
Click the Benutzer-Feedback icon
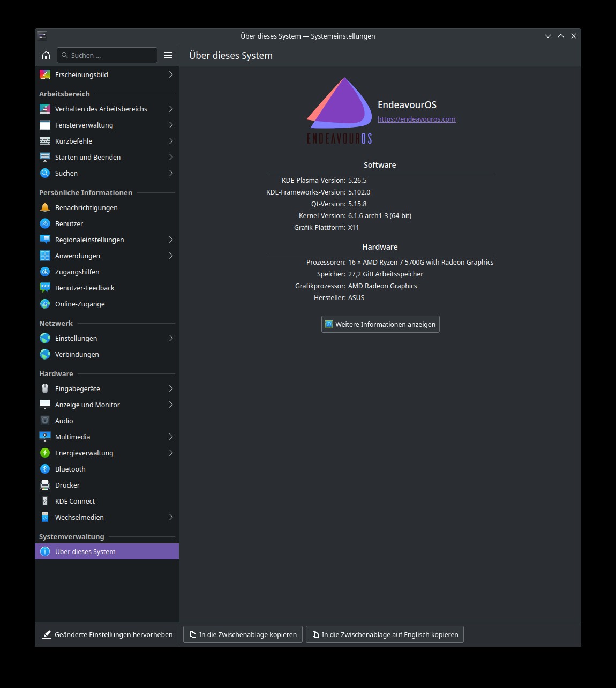(45, 288)
